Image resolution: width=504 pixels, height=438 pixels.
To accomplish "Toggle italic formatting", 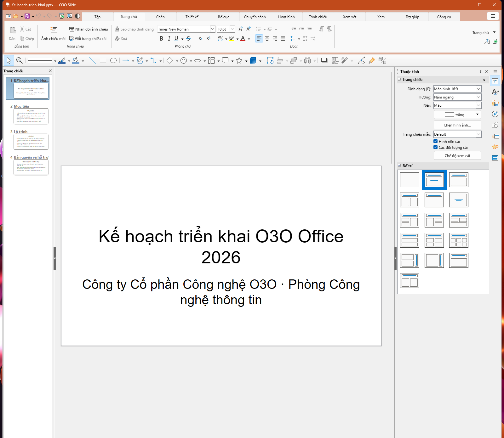I will pos(169,38).
